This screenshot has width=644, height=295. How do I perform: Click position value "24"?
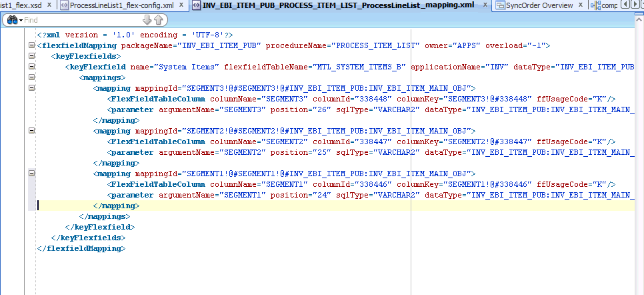(323, 196)
